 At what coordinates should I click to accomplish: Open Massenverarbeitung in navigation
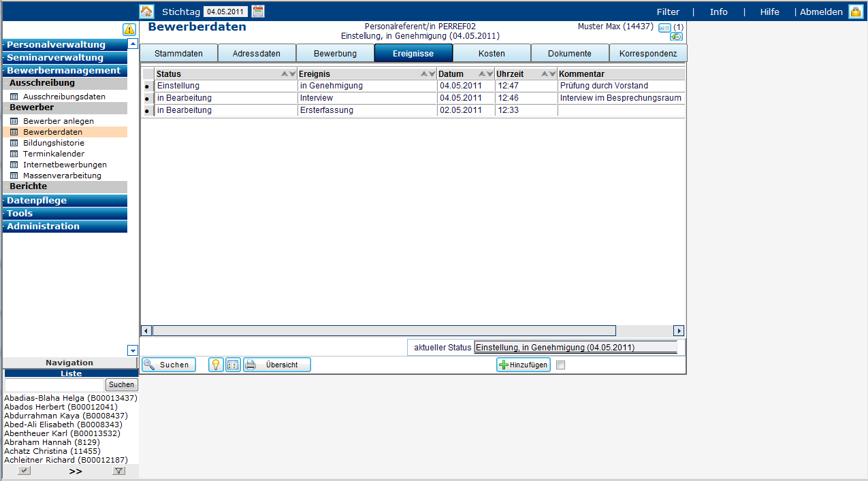(x=62, y=176)
